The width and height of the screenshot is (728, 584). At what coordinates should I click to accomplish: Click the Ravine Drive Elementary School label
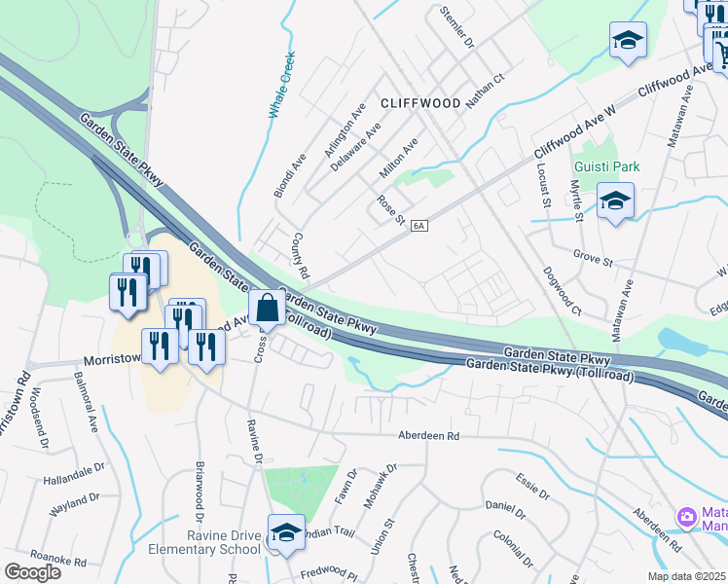204,542
